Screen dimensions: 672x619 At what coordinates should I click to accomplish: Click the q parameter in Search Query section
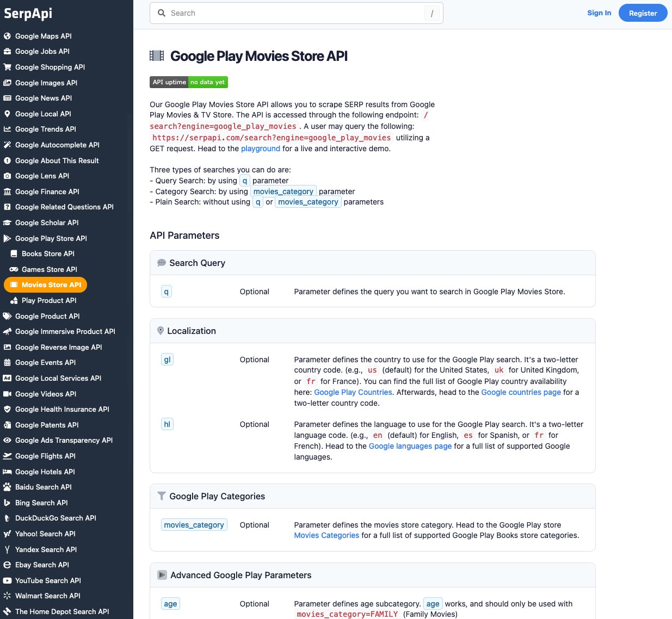(167, 292)
